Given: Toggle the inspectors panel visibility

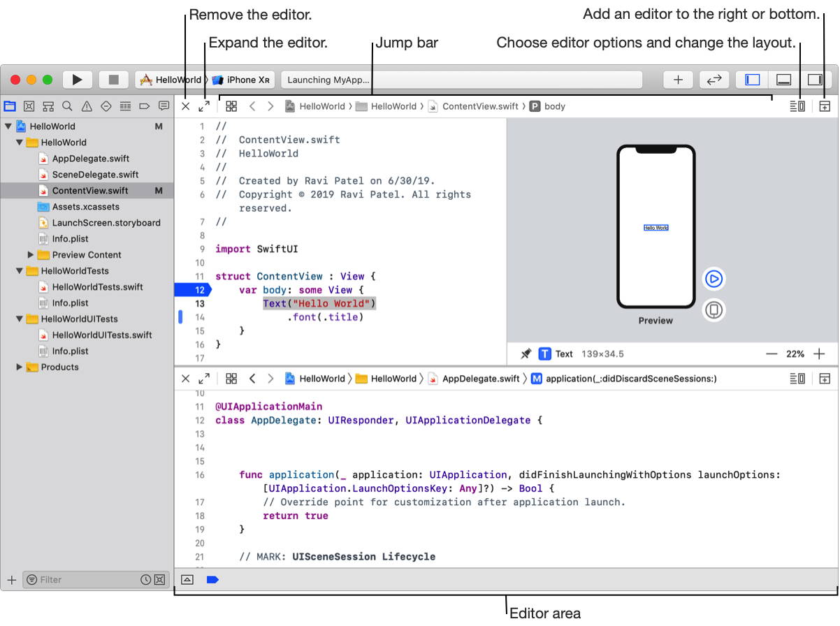Looking at the screenshot, I should point(815,80).
